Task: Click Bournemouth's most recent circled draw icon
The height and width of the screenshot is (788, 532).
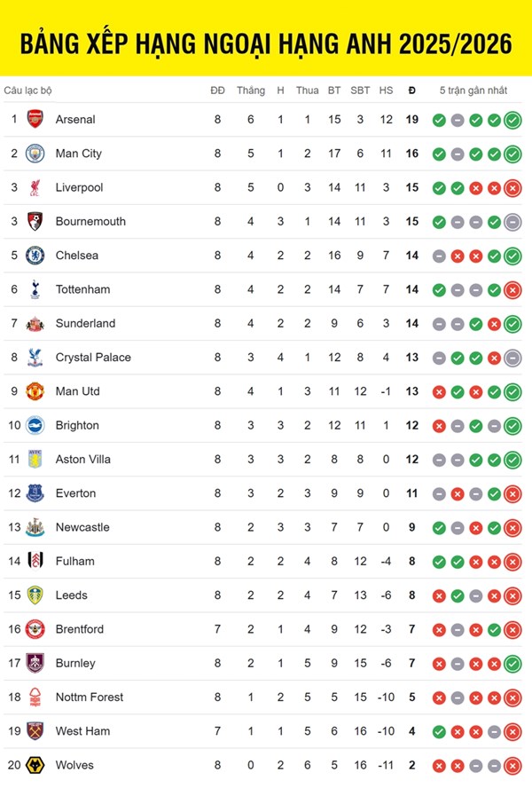Action: point(512,222)
